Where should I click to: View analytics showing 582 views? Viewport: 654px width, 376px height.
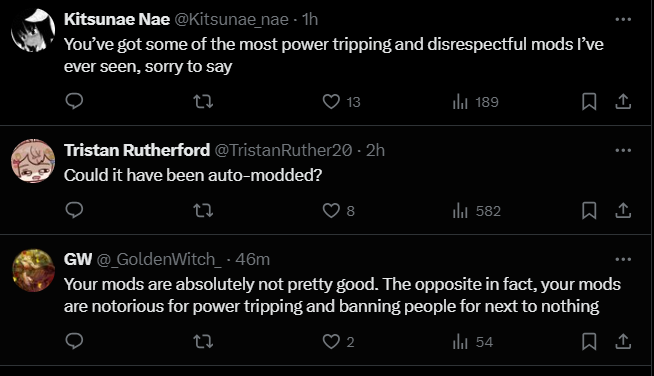pos(476,211)
